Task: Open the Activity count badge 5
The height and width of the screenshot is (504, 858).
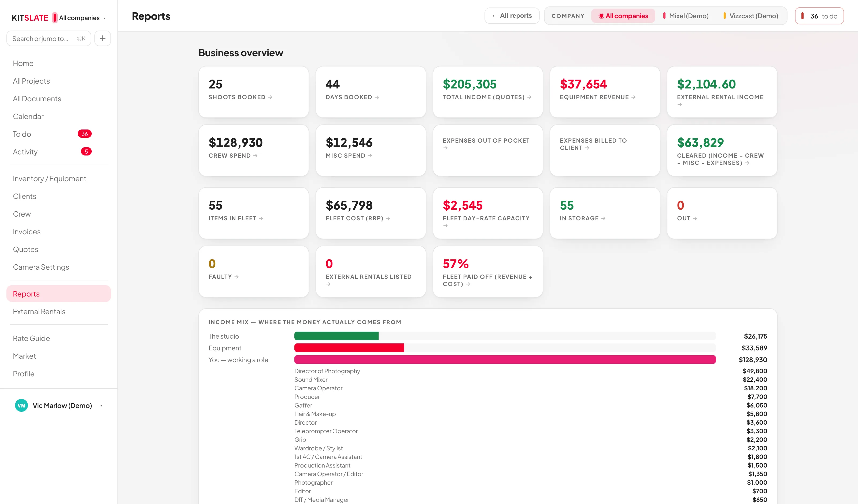Action: pyautogui.click(x=86, y=151)
